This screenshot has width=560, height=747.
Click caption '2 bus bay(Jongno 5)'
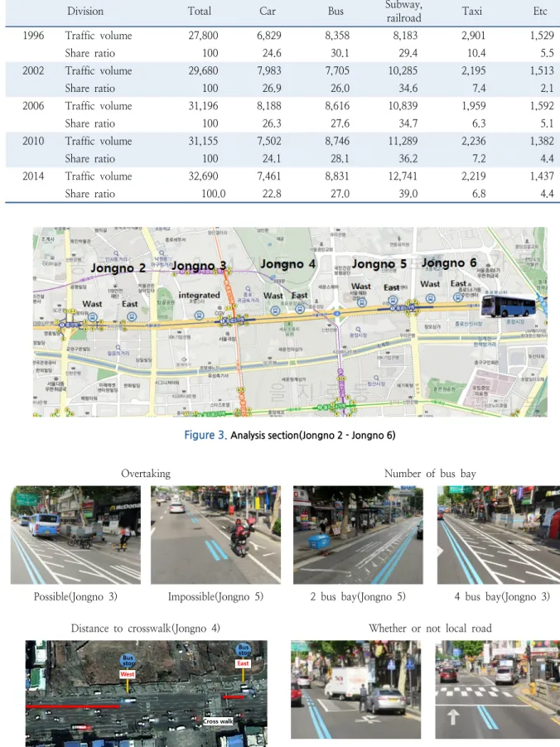(358, 596)
